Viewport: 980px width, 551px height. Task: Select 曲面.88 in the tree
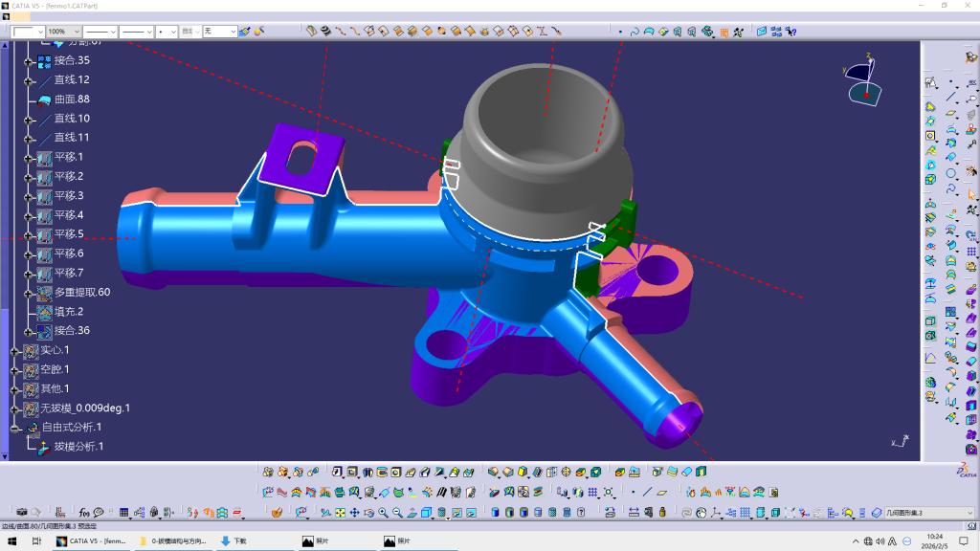[71, 99]
